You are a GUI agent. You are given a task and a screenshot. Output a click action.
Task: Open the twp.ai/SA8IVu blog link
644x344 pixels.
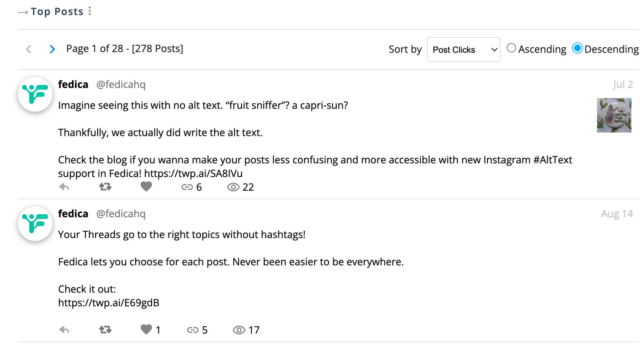(x=193, y=173)
